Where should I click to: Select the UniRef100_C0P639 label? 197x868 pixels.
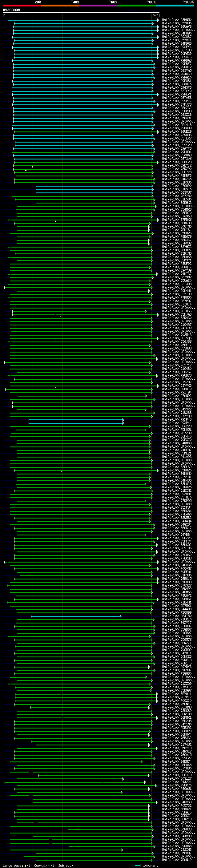point(177,54)
